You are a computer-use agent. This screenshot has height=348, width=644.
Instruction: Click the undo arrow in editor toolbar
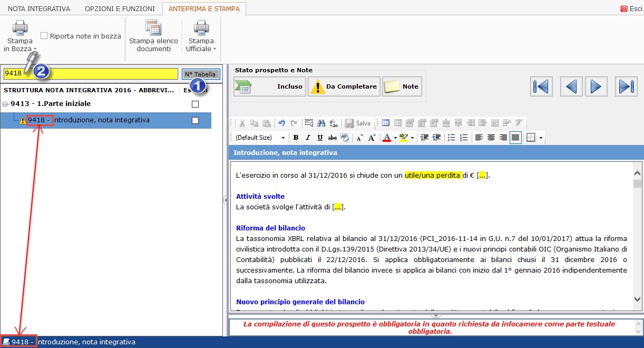pyautogui.click(x=282, y=123)
